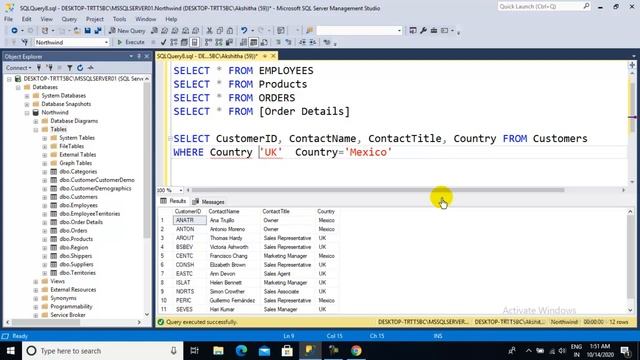640x360 pixels.
Task: Click the ANATR cell in results
Action: [189, 220]
